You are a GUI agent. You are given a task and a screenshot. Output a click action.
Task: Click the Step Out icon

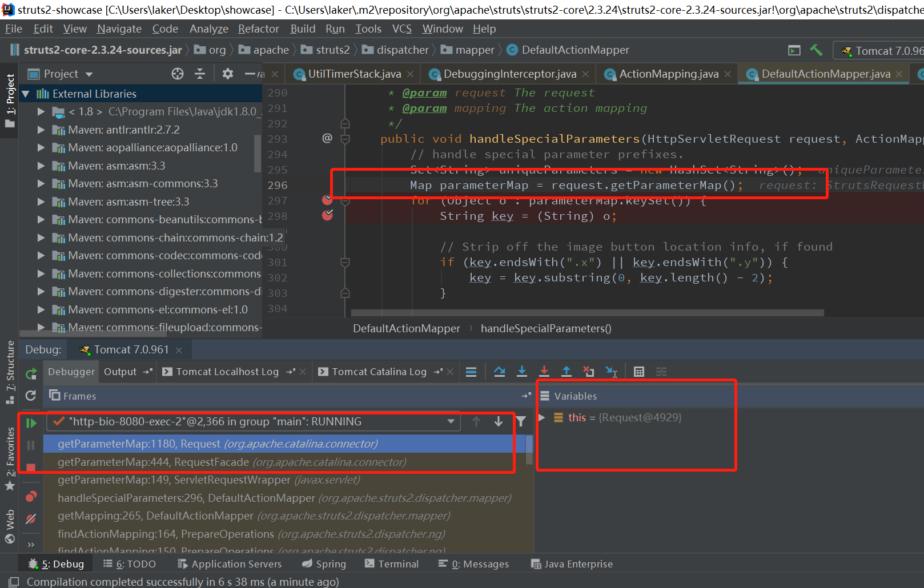tap(567, 372)
